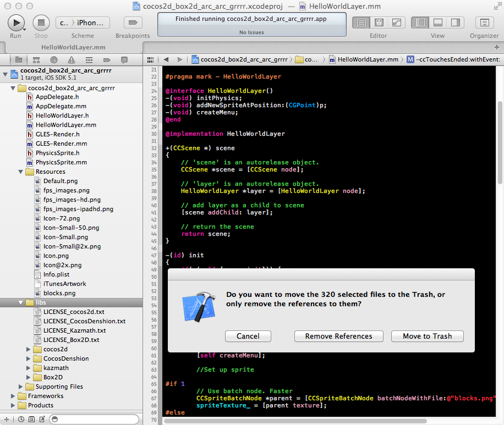Show only source-controlled files filter
This screenshot has height=425, width=504.
click(31, 419)
